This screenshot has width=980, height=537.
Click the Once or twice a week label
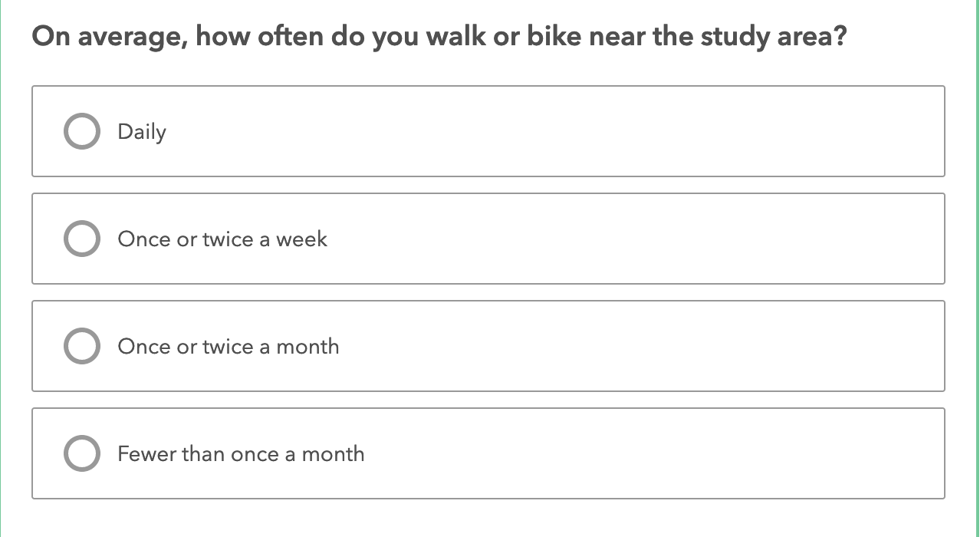pyautogui.click(x=222, y=239)
